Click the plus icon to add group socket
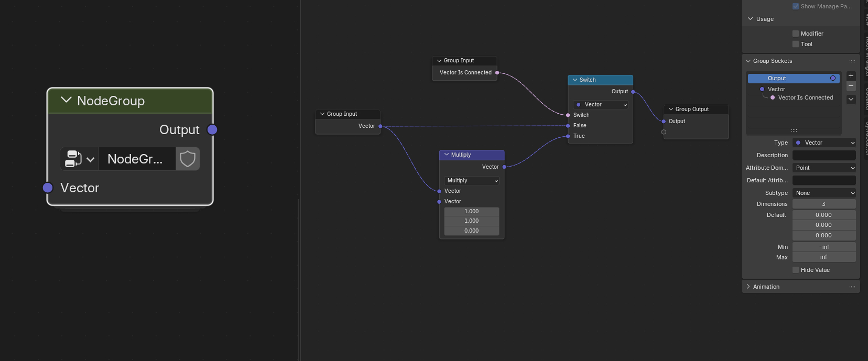 click(x=851, y=76)
